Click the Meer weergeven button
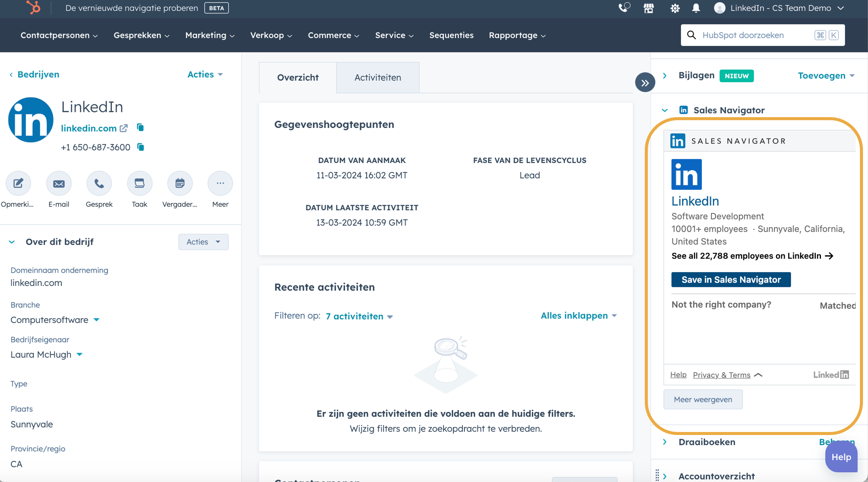868x482 pixels. (703, 399)
